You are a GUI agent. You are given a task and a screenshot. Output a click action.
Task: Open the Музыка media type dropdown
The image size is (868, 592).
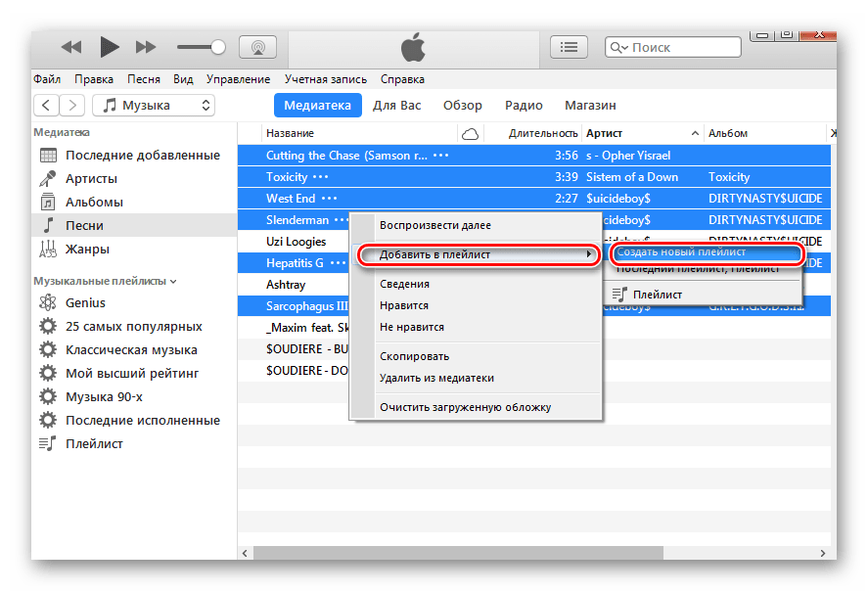154,106
